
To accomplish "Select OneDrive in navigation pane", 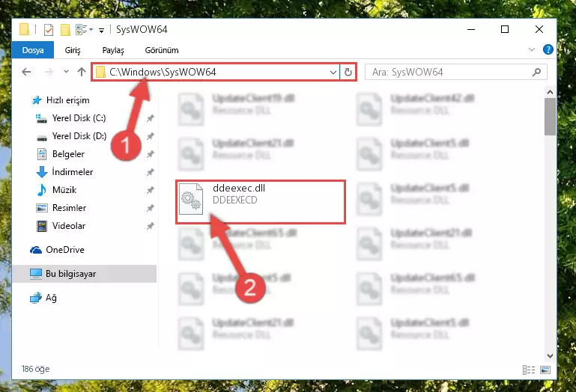I will click(65, 250).
